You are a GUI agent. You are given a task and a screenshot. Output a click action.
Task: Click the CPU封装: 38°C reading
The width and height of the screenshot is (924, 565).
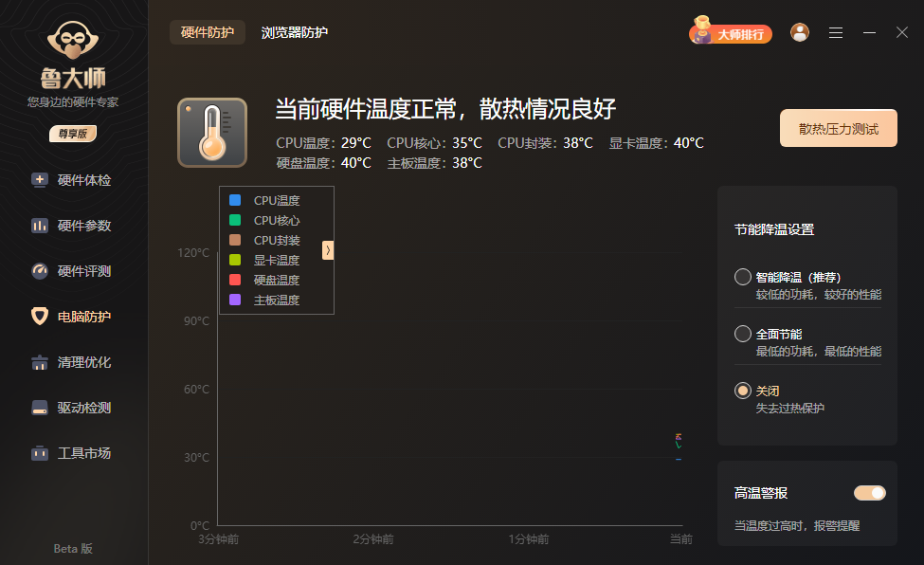(x=545, y=143)
